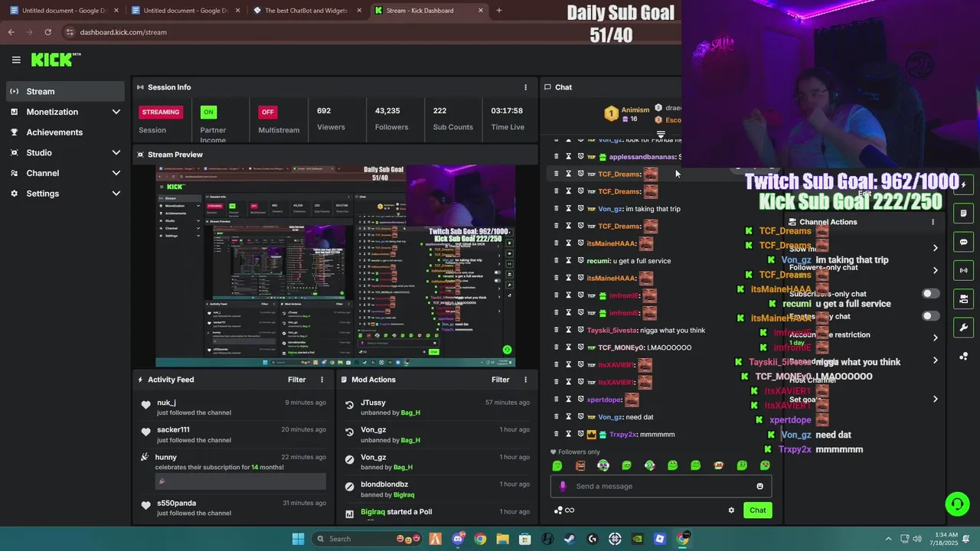Open Windows Start menu
Image resolution: width=980 pixels, height=551 pixels.
coord(298,539)
